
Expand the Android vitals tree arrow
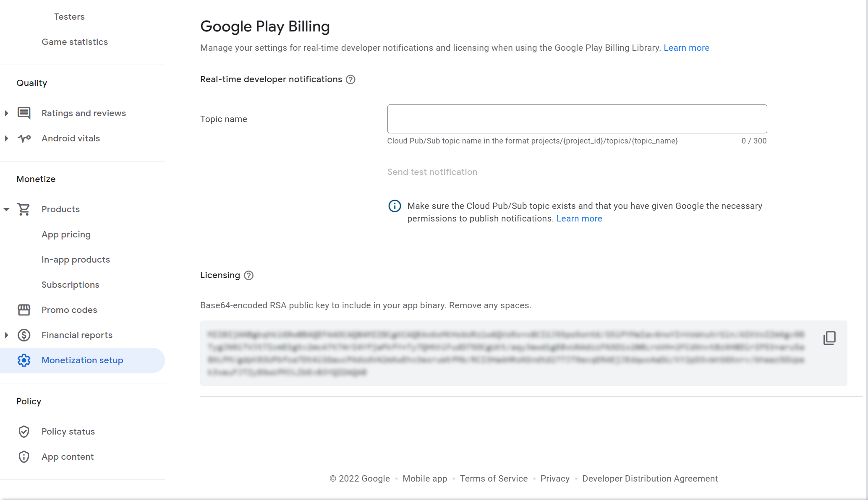click(6, 138)
